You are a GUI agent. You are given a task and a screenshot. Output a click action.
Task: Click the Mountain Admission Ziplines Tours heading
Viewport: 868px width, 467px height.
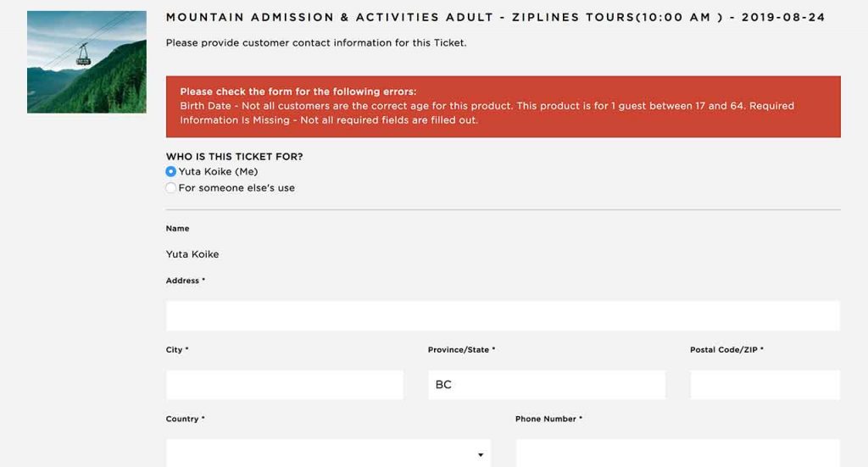click(x=495, y=17)
